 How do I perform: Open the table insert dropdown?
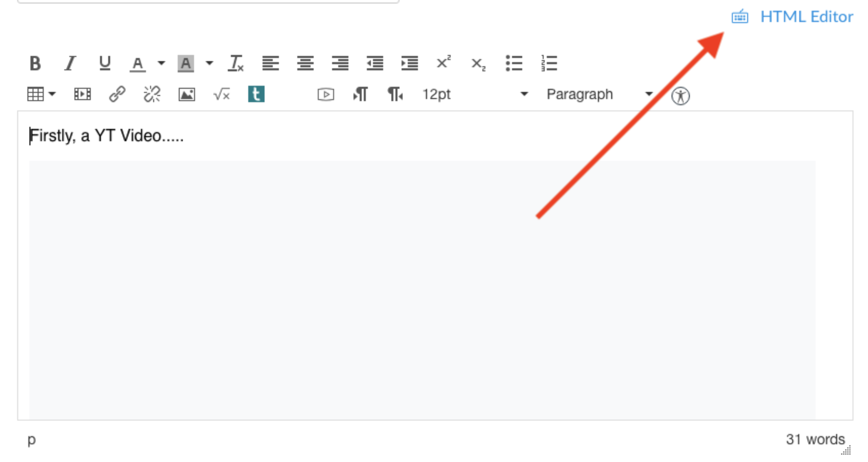(x=41, y=95)
